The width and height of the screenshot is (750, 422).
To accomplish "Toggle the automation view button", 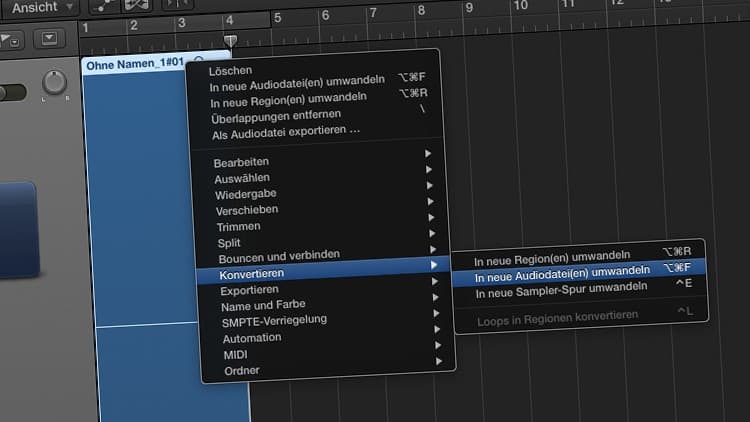I will tap(103, 5).
